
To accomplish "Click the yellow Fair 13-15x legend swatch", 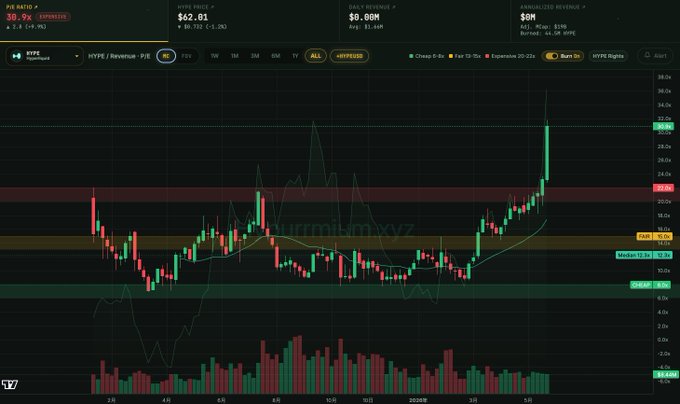I will (451, 56).
